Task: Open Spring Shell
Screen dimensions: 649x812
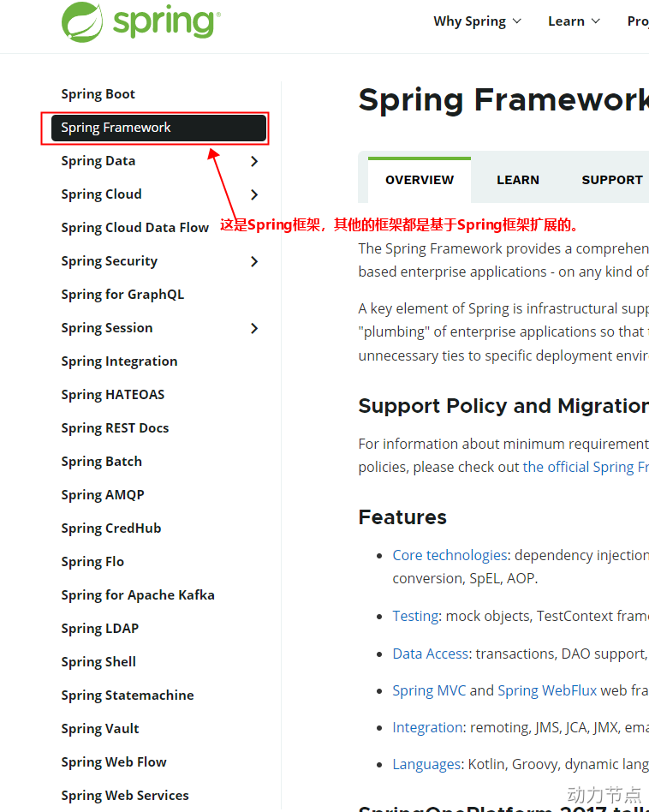Action: click(x=98, y=662)
